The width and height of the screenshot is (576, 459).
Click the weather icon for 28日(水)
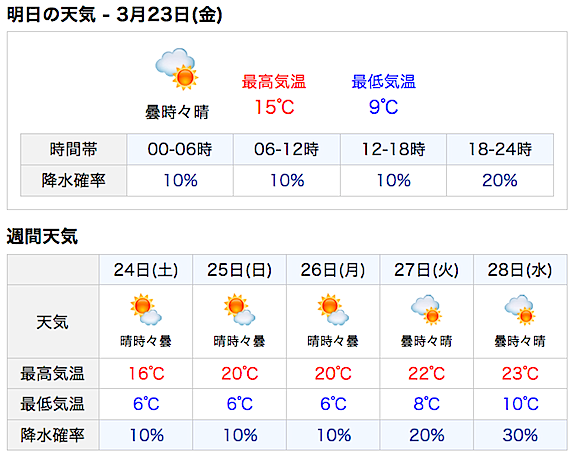point(520,310)
